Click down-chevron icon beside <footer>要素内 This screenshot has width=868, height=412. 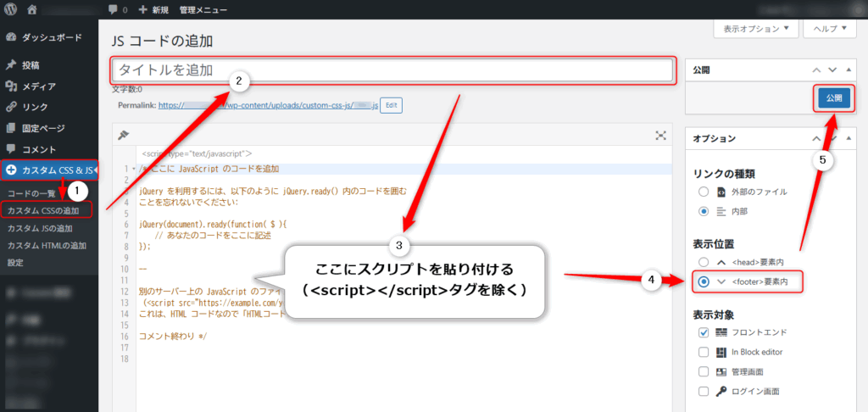721,281
